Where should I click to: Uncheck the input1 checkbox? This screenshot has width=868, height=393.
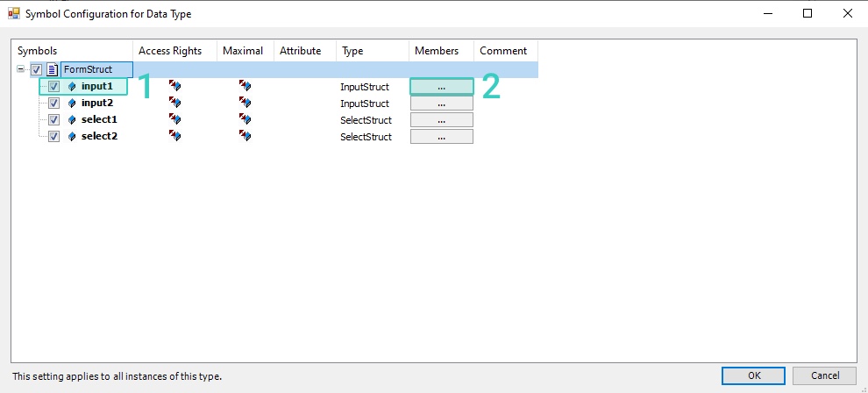53,87
